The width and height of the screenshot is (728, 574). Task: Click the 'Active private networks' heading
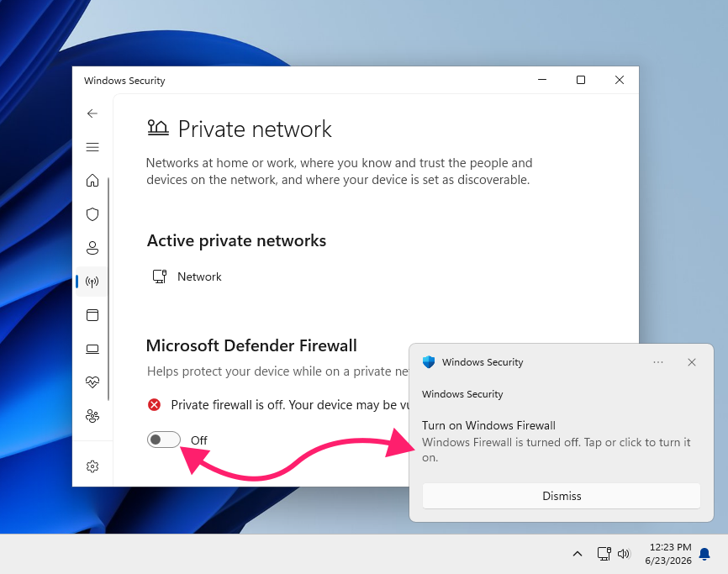pyautogui.click(x=236, y=241)
